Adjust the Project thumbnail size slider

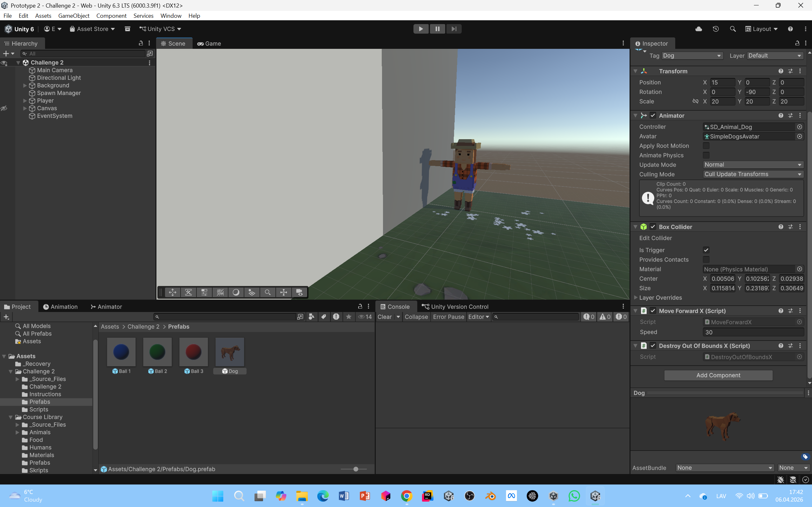pyautogui.click(x=356, y=469)
